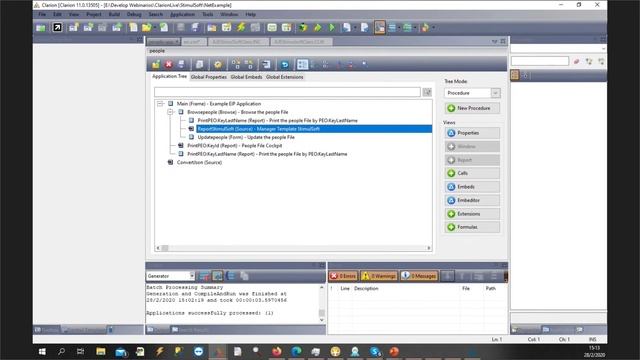640x360 pixels.
Task: Click the highlighted icon in output pane toolbar
Action: tap(218, 276)
